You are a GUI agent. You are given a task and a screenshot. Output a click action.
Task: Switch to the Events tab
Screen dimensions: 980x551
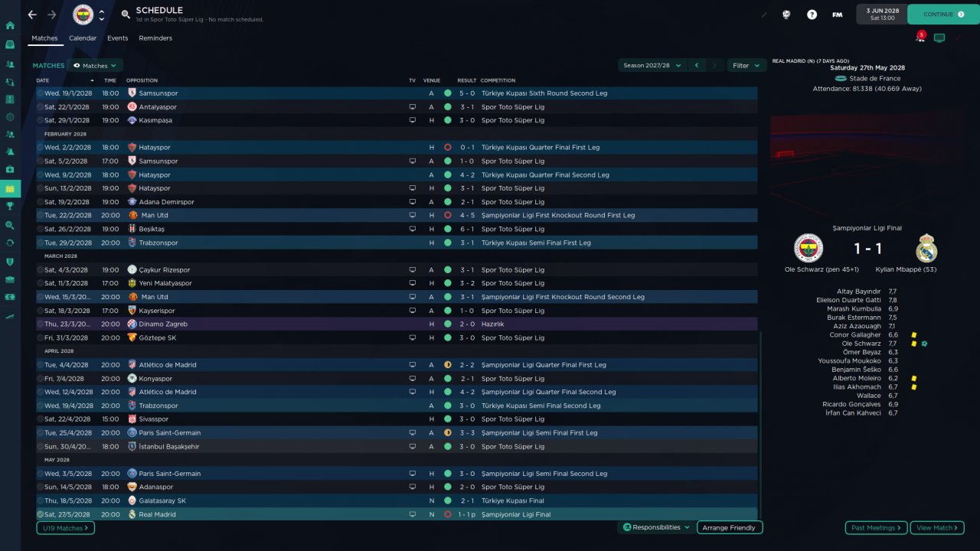click(x=118, y=38)
